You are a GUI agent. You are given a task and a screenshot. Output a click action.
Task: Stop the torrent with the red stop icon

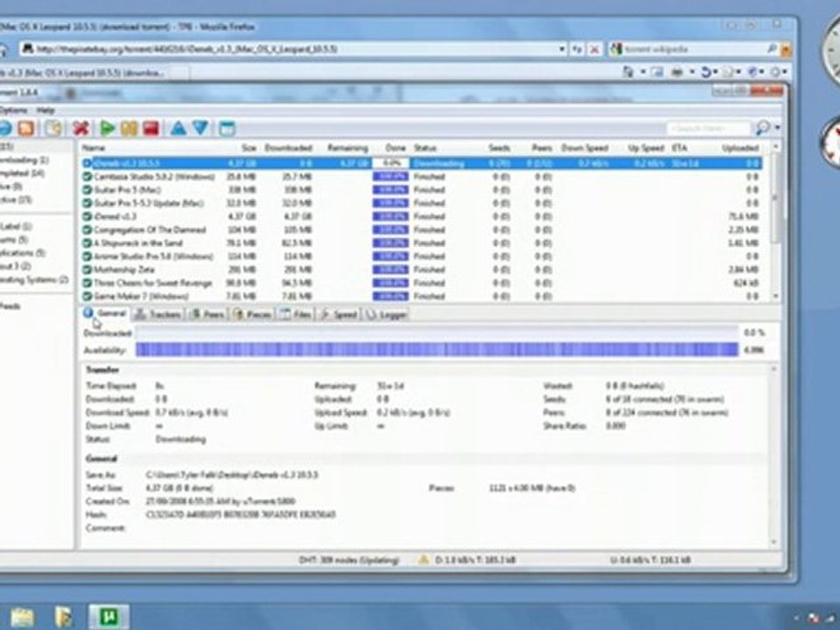tap(151, 128)
